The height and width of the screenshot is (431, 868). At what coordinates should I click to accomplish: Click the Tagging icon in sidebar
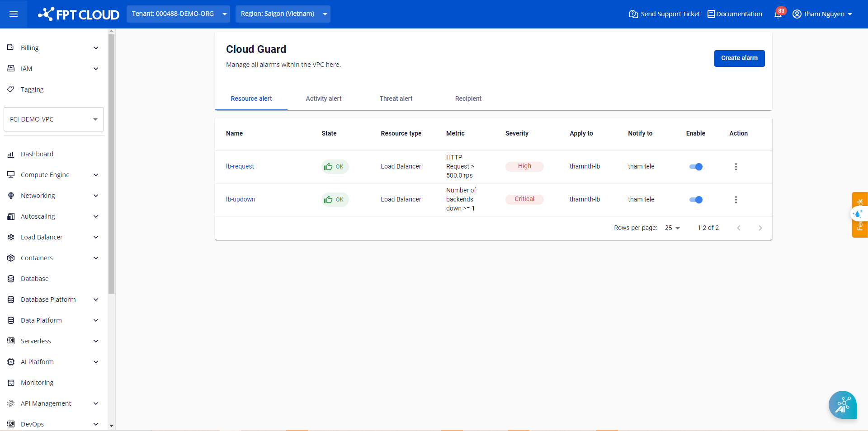click(x=11, y=89)
